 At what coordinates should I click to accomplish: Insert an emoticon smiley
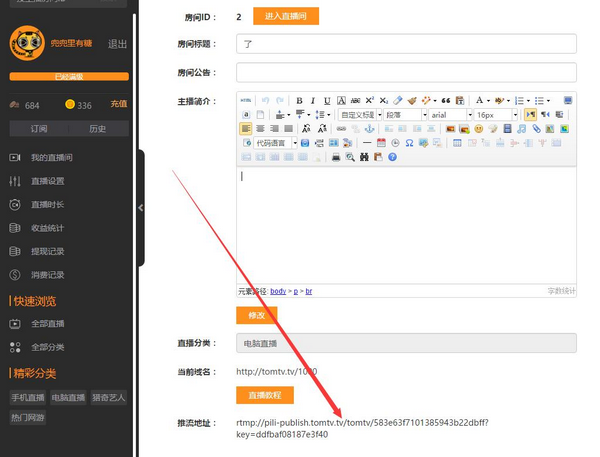pyautogui.click(x=478, y=129)
